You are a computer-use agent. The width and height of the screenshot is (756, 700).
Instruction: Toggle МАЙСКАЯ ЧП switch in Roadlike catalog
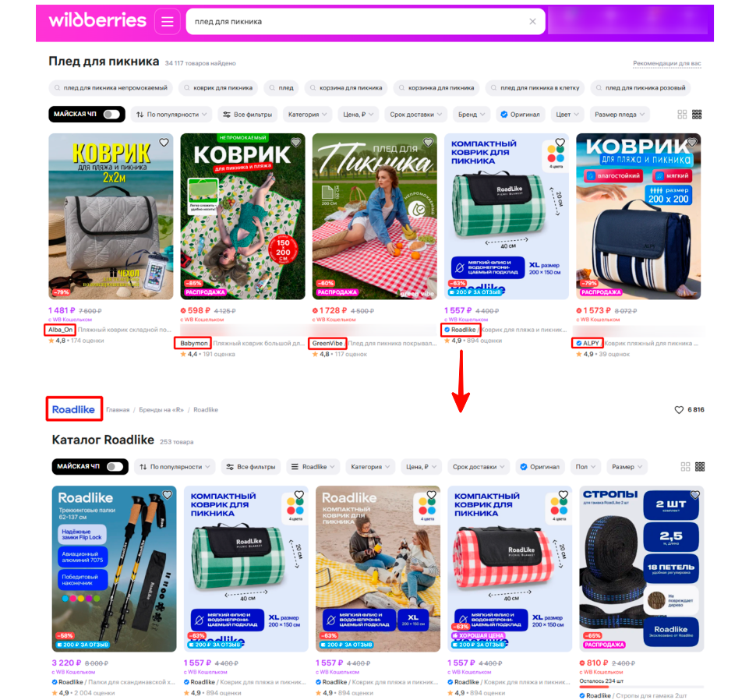pyautogui.click(x=115, y=467)
